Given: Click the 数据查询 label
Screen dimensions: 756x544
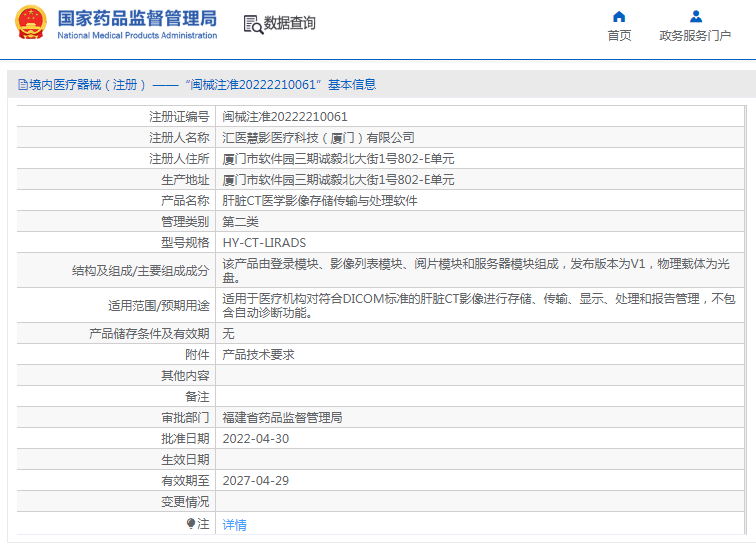Looking at the screenshot, I should tap(289, 23).
